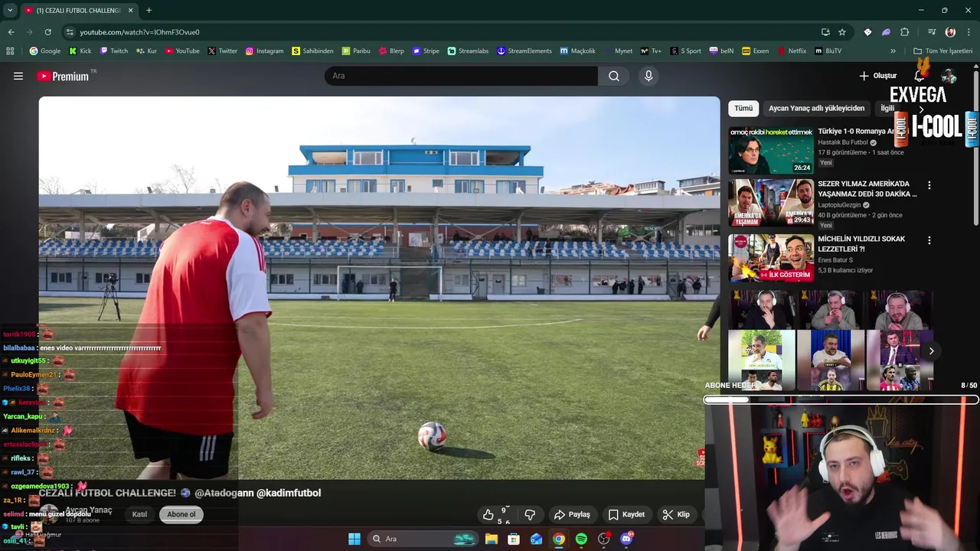Bookmark this page with star icon
The image size is (980, 551).
(x=842, y=32)
